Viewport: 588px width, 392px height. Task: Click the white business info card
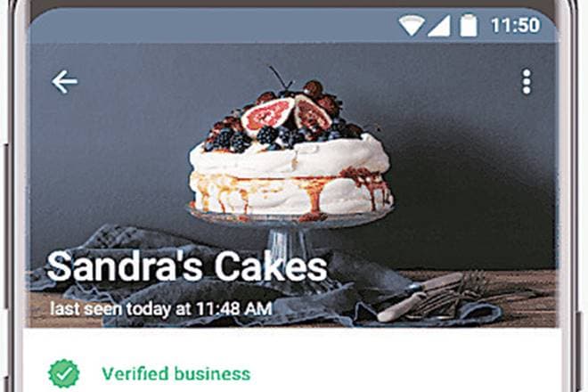click(292, 360)
